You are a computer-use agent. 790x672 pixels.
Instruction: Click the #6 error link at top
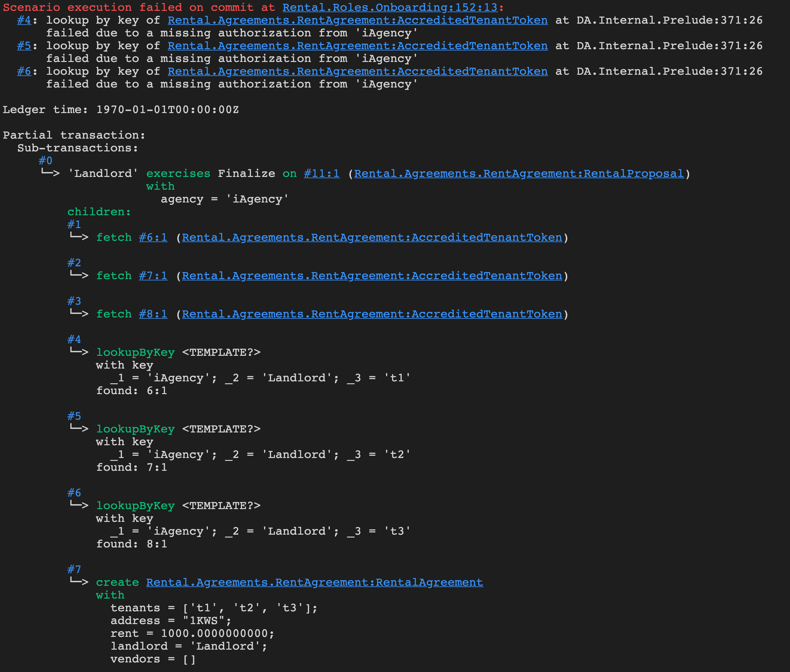24,71
